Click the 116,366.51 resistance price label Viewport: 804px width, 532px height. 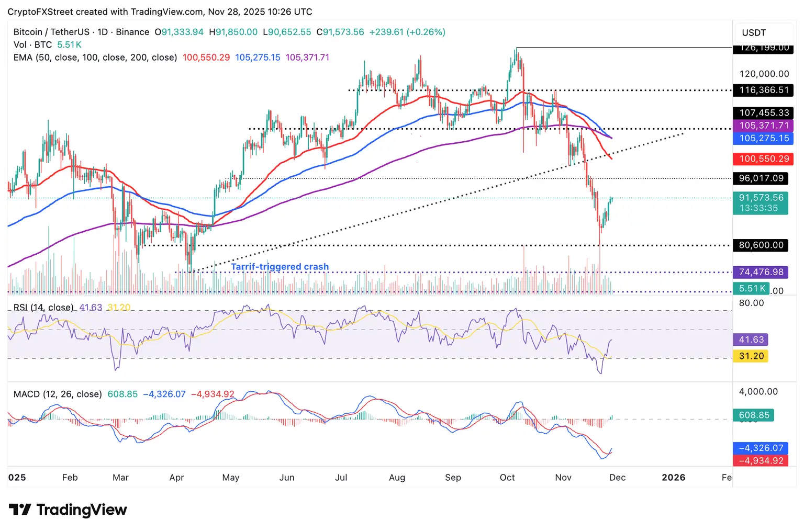coord(763,90)
